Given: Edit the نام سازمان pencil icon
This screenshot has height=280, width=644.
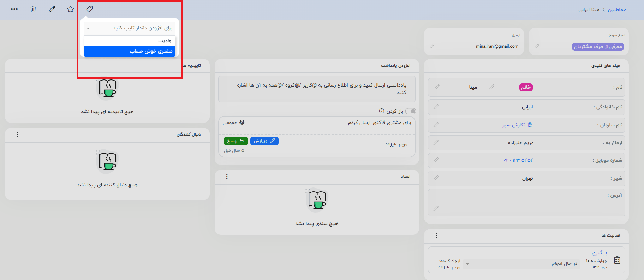Looking at the screenshot, I should coord(436,125).
